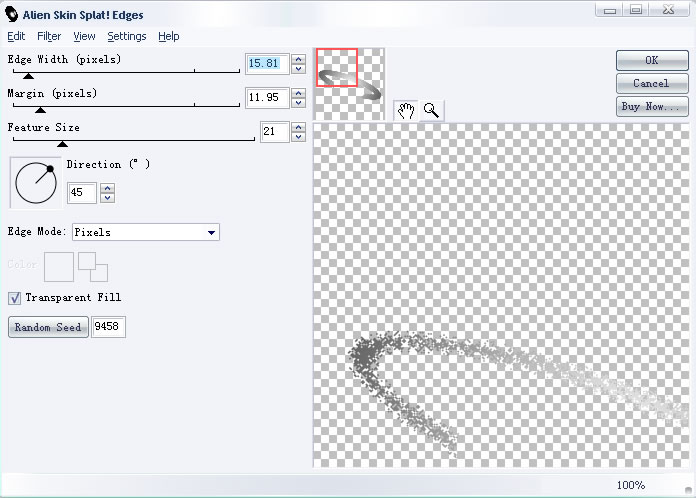Decrease Margin value with down arrow

click(298, 103)
